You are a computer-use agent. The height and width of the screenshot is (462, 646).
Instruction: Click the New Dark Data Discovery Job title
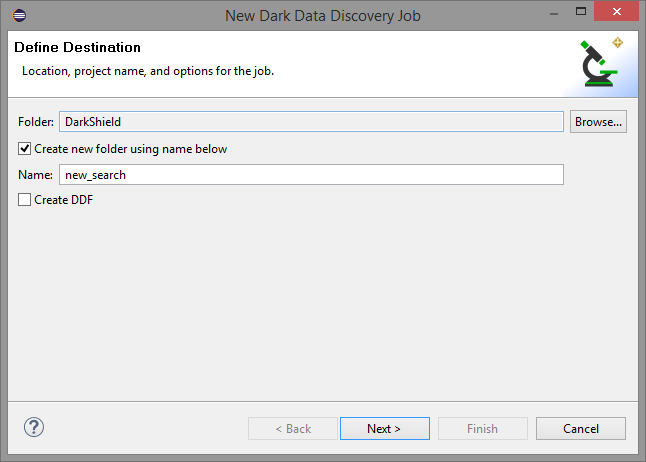(323, 16)
